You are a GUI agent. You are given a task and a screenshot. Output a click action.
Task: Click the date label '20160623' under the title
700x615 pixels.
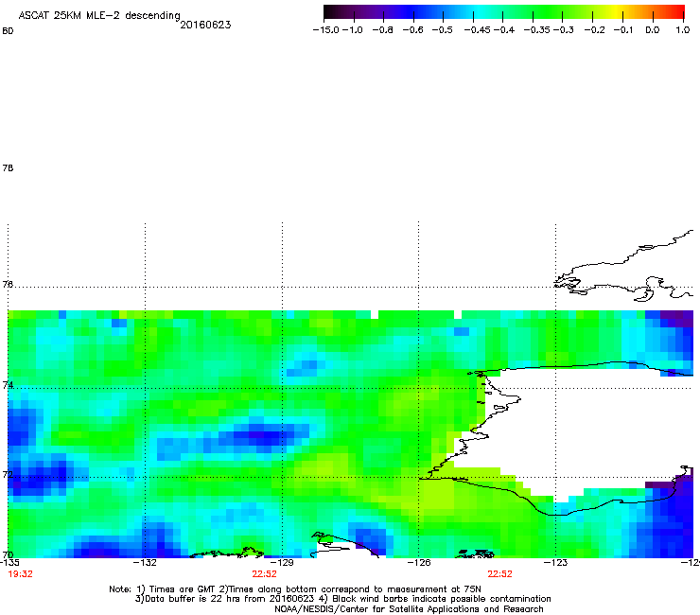tap(205, 25)
